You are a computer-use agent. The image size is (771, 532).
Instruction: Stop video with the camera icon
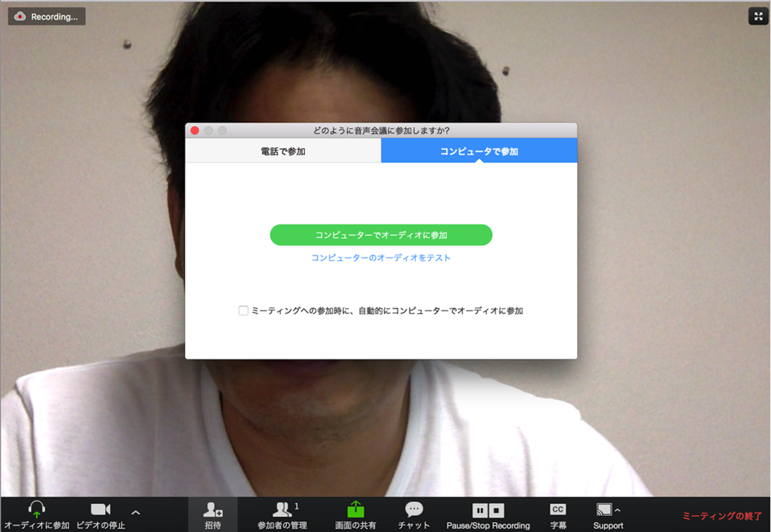coord(101,509)
